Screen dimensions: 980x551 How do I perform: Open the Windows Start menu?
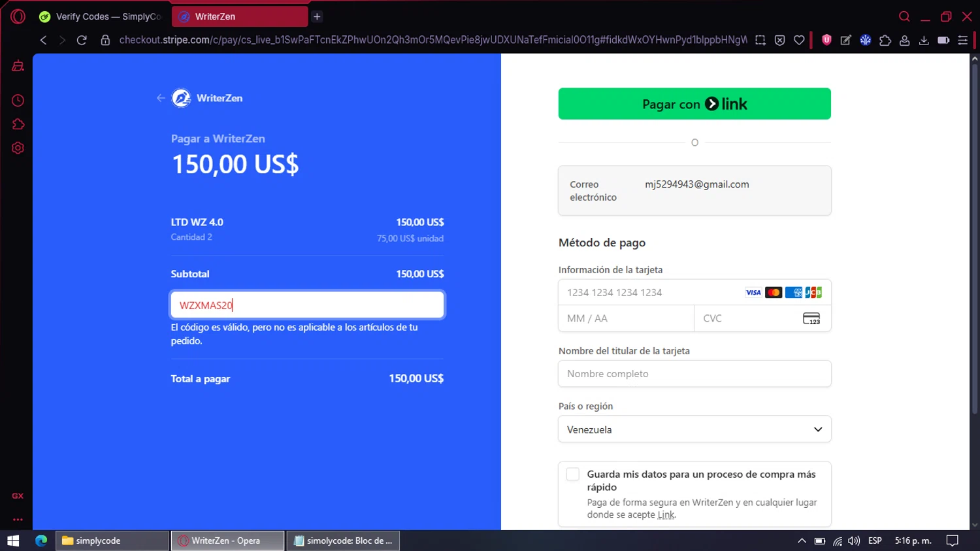point(13,541)
